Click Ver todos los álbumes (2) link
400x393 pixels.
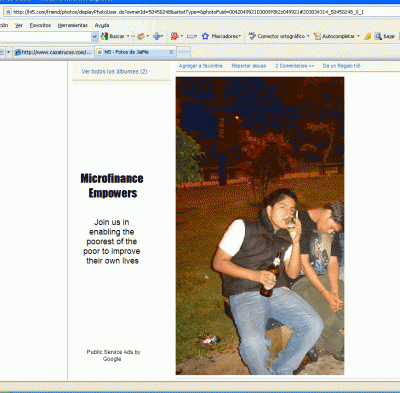point(114,72)
